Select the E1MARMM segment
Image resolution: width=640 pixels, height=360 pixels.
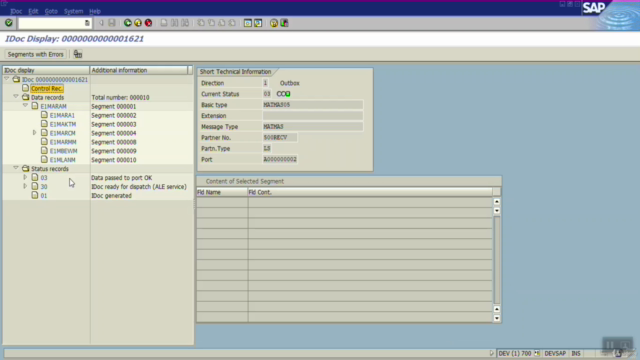(x=63, y=142)
